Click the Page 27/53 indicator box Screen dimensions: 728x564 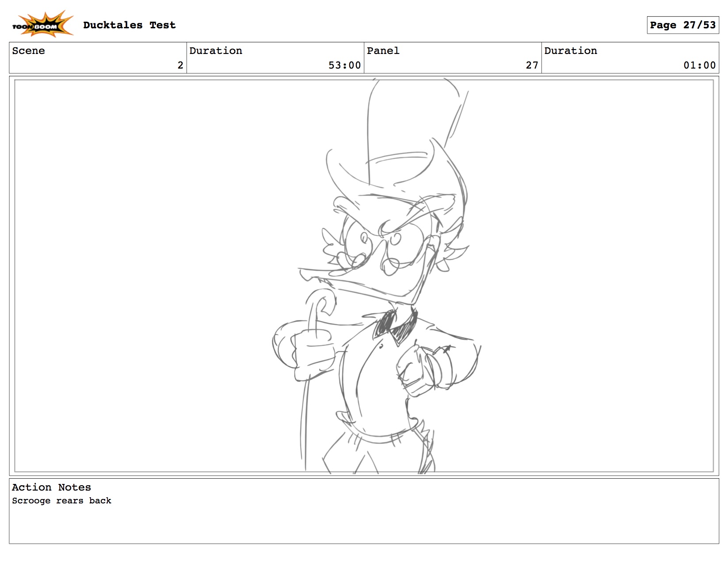682,25
